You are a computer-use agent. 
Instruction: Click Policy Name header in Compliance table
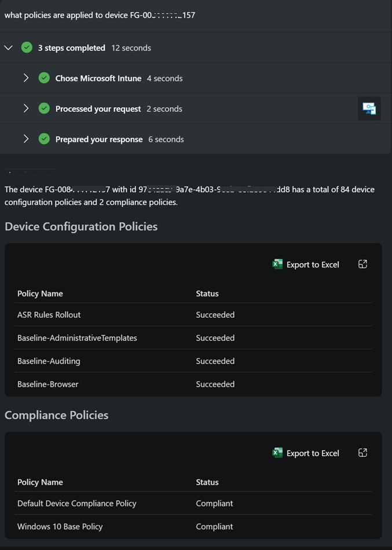click(x=40, y=482)
